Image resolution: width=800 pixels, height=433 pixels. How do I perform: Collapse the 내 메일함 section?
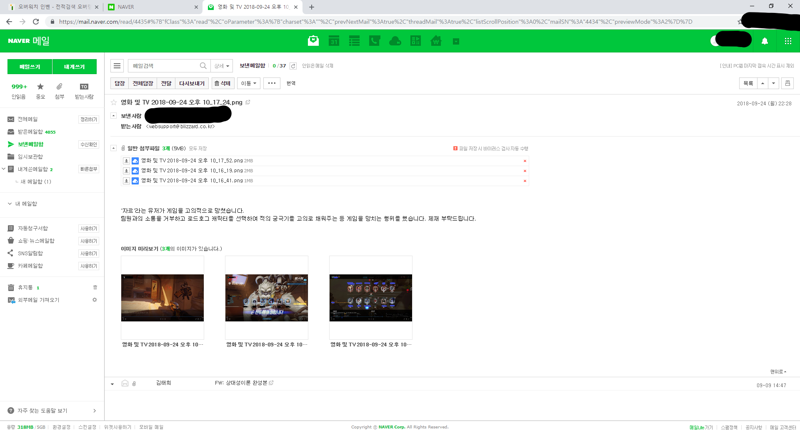click(x=10, y=203)
